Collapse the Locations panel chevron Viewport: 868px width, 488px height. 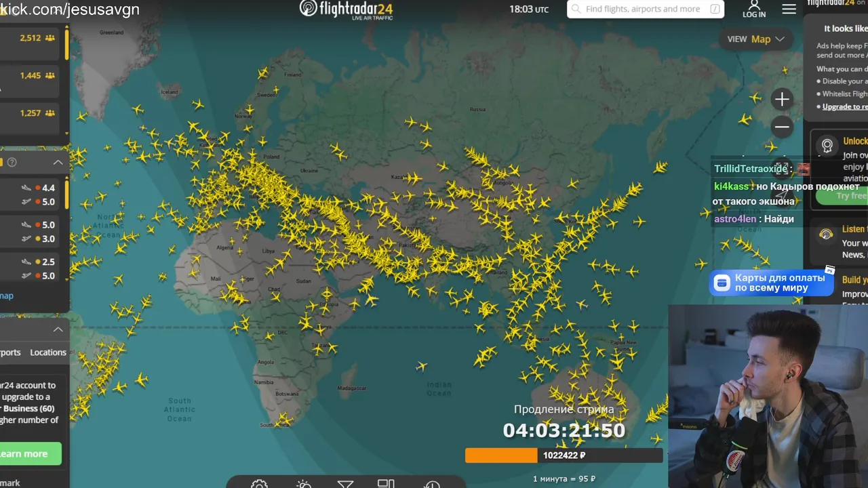click(58, 329)
